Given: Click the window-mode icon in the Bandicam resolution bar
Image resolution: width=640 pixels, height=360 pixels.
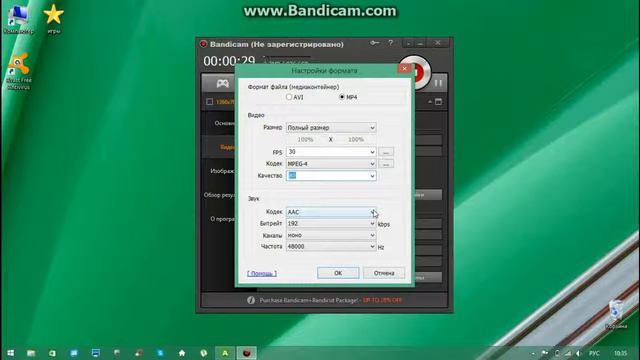Looking at the screenshot, I should pyautogui.click(x=438, y=102).
